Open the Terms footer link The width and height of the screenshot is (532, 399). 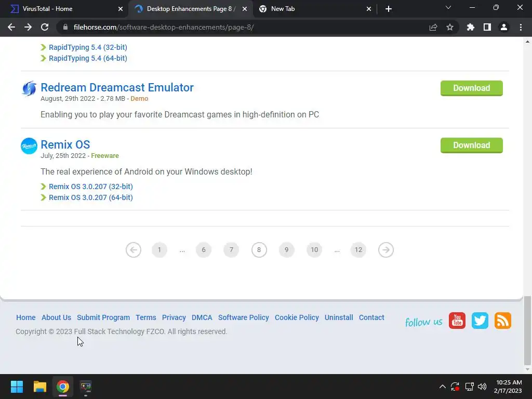[146, 317]
